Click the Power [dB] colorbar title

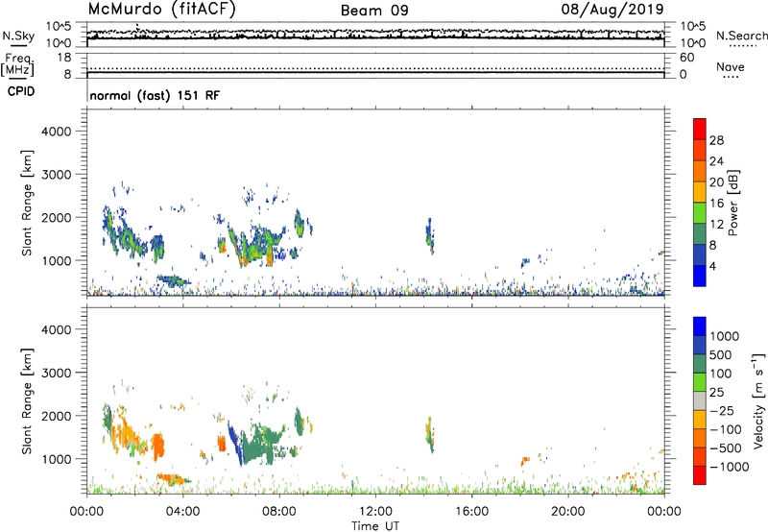coord(733,203)
